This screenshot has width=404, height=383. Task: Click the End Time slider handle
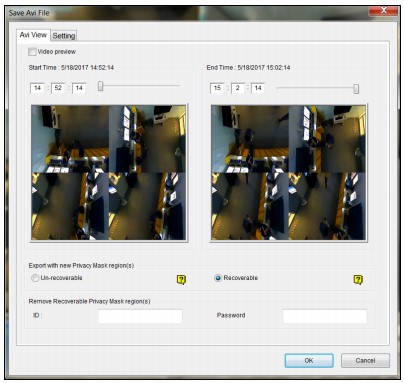point(356,89)
